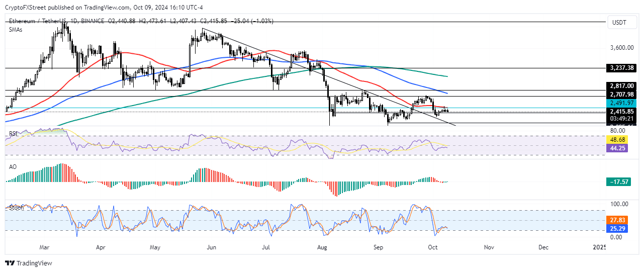The height and width of the screenshot is (272, 644).
Task: Click the yellow RSI value 48.68
Action: click(618, 140)
